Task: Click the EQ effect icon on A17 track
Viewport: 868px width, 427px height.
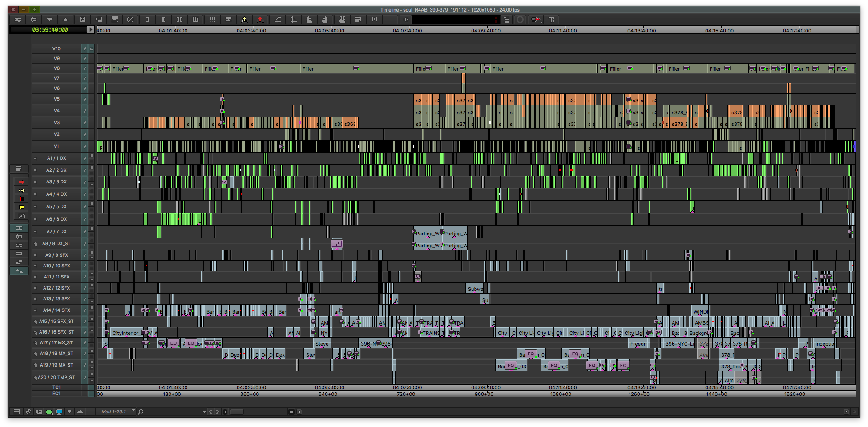Action: click(x=174, y=343)
